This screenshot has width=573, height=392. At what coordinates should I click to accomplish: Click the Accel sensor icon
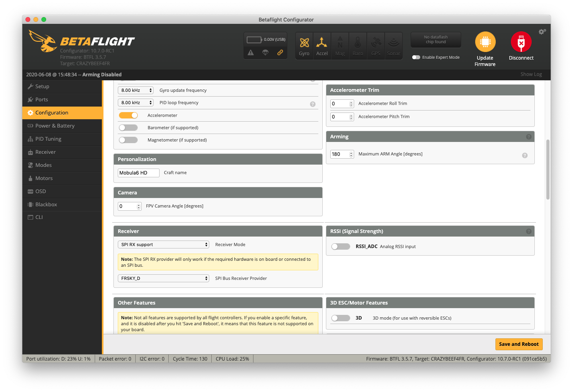pos(322,43)
